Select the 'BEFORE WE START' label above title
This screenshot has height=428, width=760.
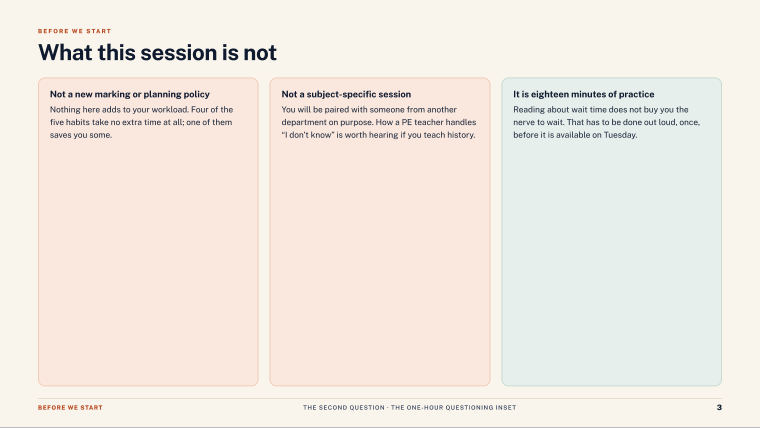75,31
